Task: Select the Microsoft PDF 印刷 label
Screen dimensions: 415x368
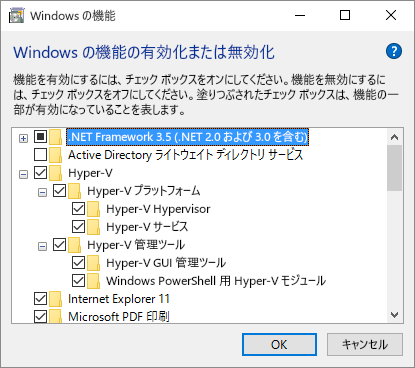Action: (119, 316)
